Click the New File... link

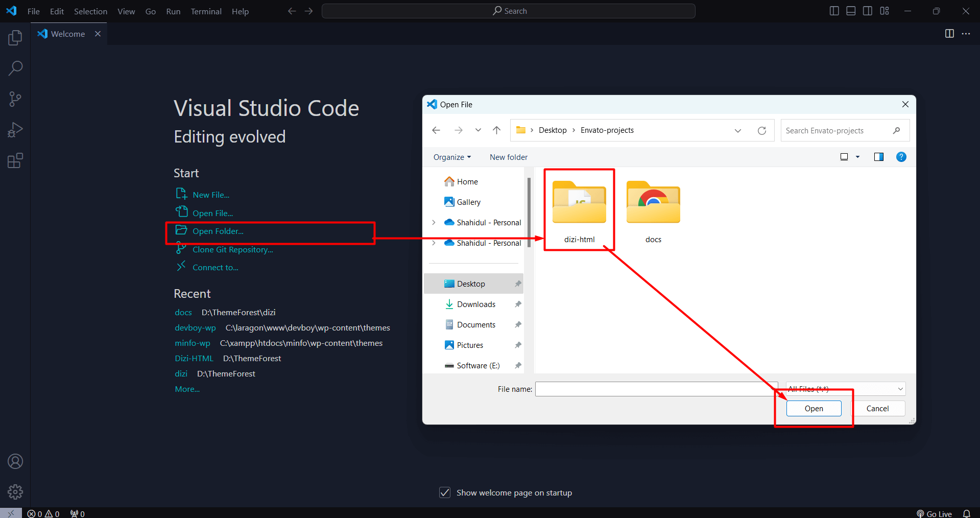(211, 195)
